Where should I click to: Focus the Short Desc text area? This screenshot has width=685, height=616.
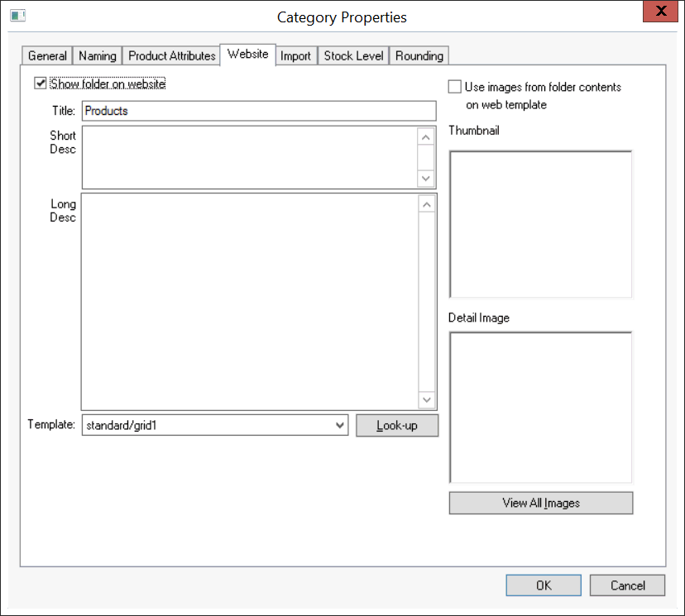(x=248, y=157)
